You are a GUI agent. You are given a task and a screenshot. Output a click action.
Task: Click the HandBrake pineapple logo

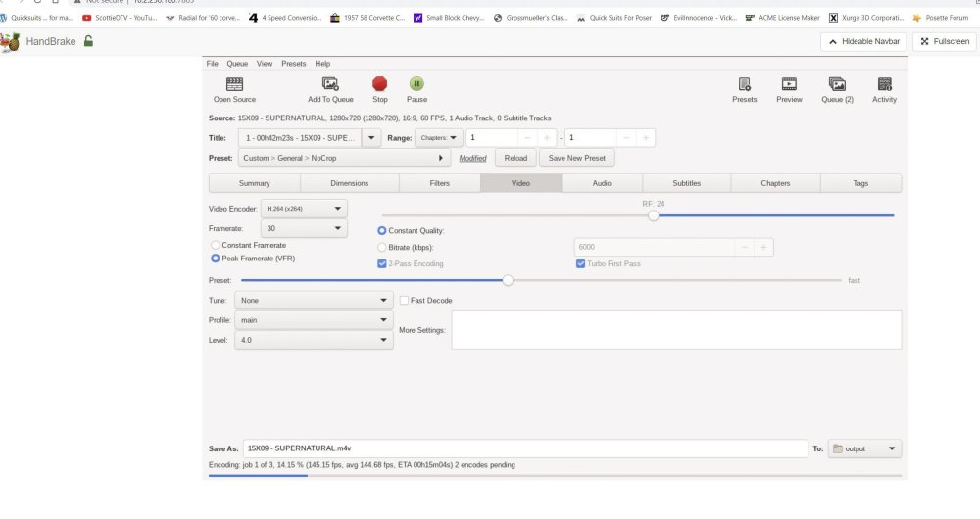tap(10, 42)
